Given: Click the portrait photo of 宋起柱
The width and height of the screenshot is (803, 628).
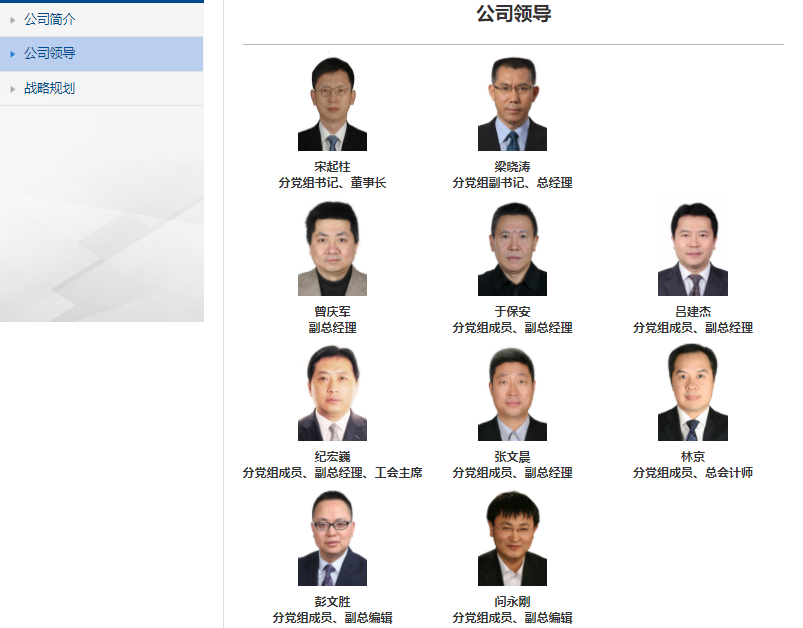Looking at the screenshot, I should [332, 103].
